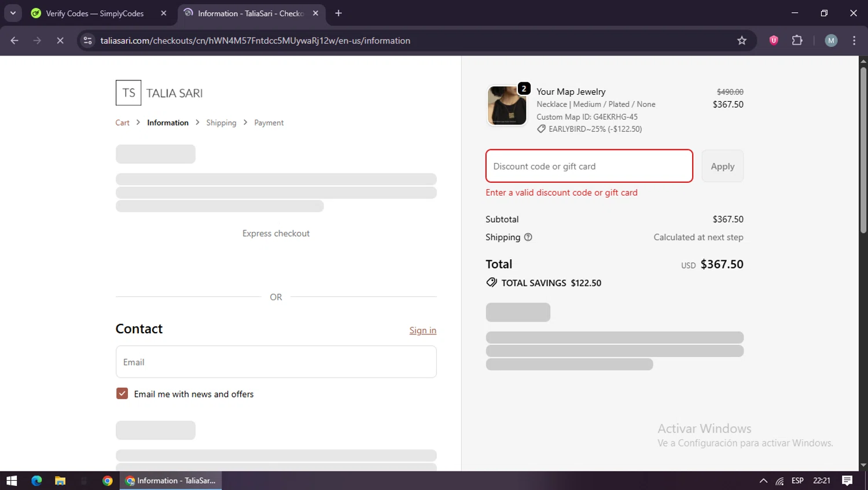Click the Total USD $367.50 amount

click(722, 264)
